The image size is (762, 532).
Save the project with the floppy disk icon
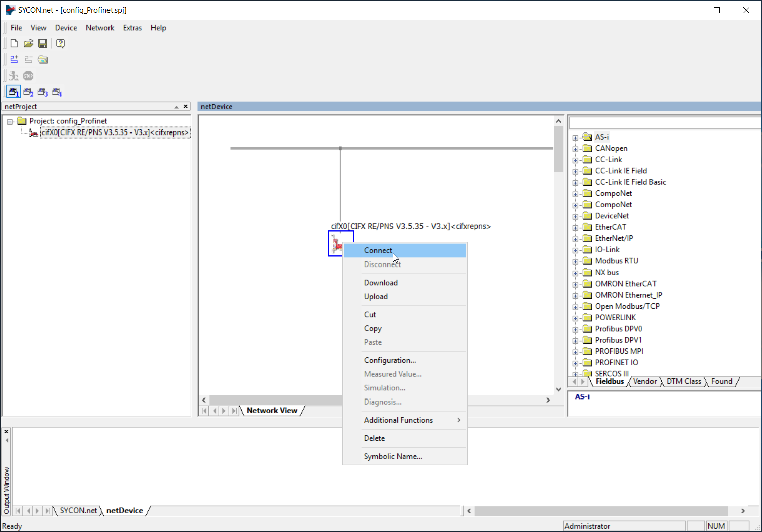(43, 44)
